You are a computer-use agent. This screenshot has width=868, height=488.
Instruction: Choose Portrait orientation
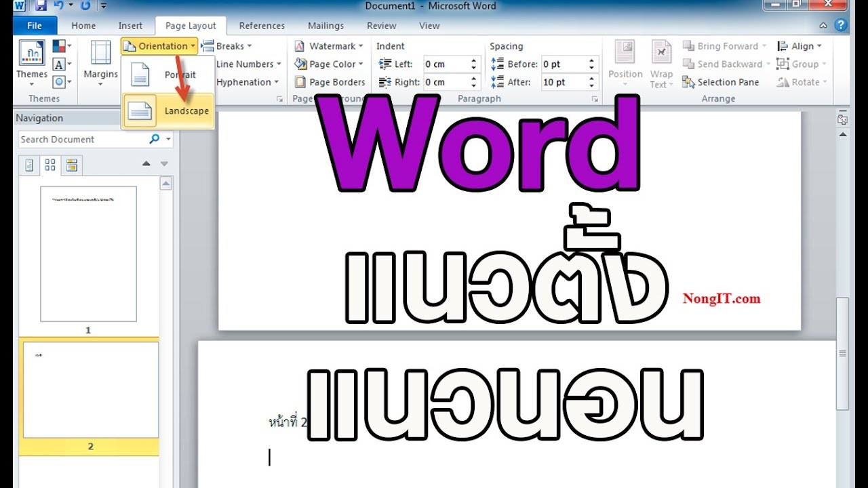(168, 75)
